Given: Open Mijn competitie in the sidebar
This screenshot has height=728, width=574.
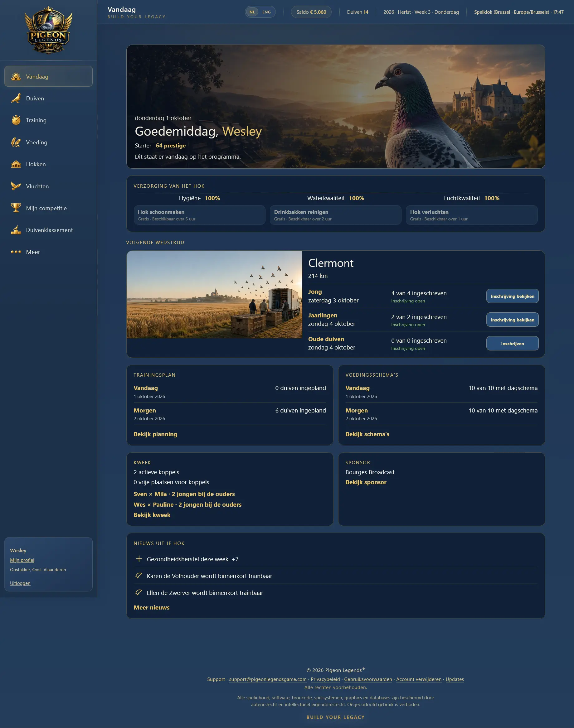Looking at the screenshot, I should [48, 208].
